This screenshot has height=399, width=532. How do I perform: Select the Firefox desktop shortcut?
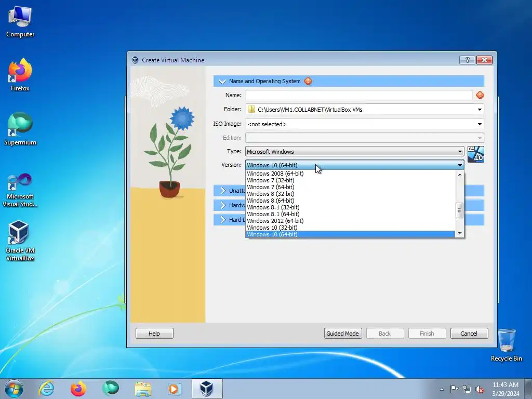20,75
